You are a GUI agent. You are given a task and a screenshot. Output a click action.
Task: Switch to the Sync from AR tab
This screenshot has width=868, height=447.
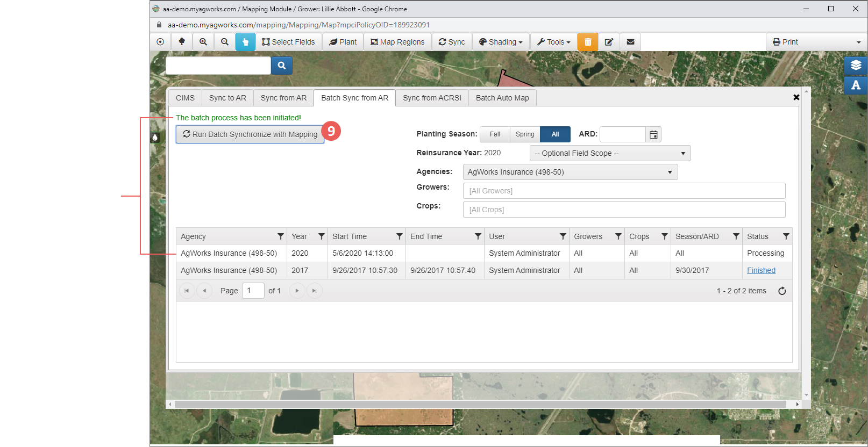(283, 98)
